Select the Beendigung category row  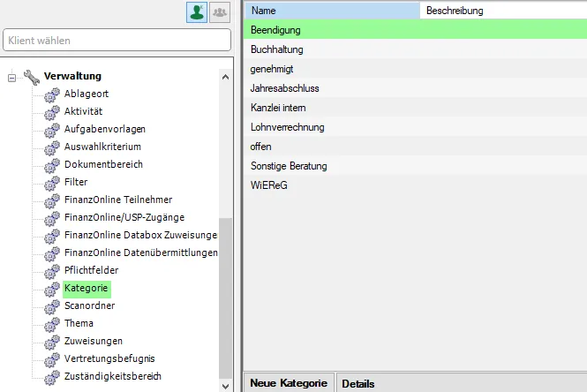coord(415,30)
